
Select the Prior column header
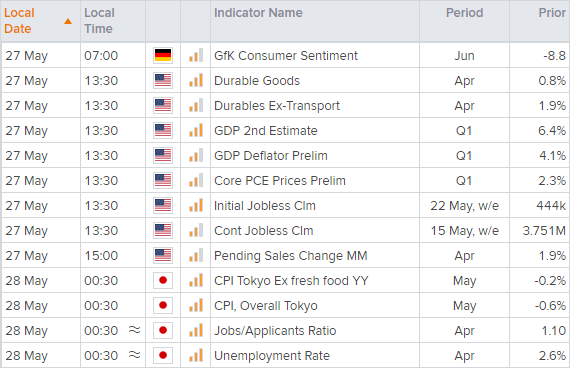(x=552, y=13)
